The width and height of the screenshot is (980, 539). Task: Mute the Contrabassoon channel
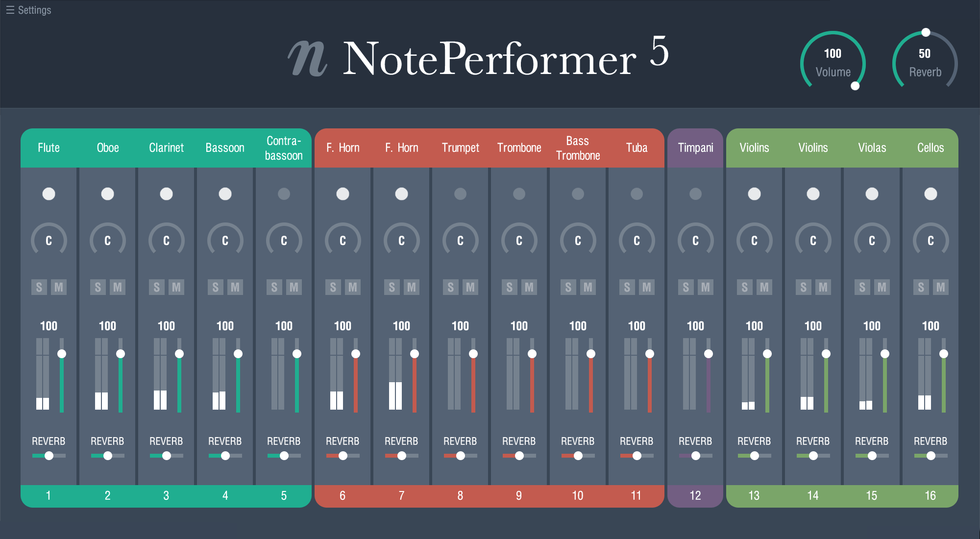point(294,287)
